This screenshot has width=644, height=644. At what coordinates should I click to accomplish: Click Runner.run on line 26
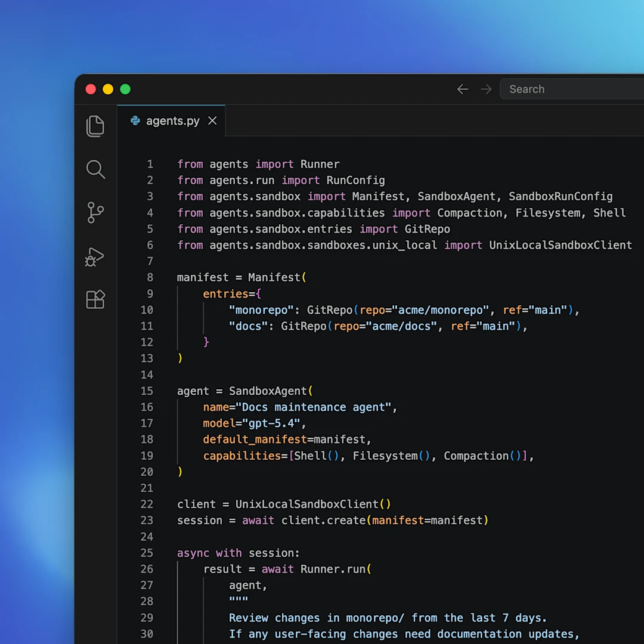click(x=333, y=569)
